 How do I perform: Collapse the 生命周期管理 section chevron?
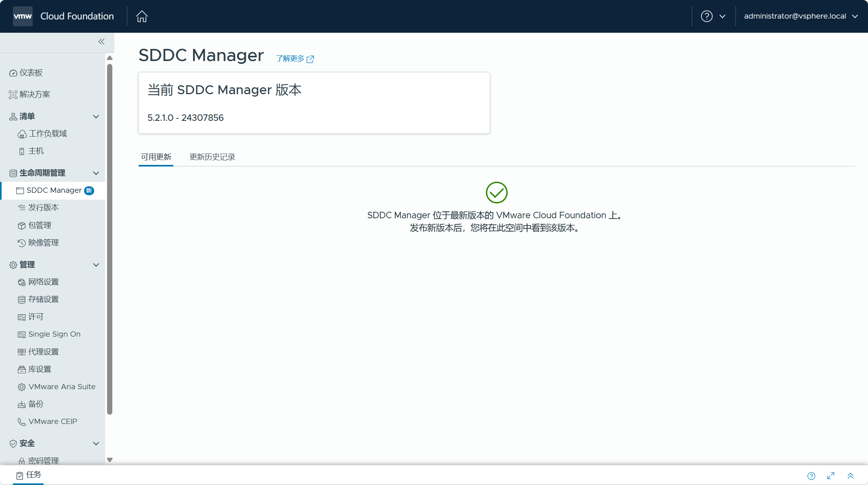96,173
